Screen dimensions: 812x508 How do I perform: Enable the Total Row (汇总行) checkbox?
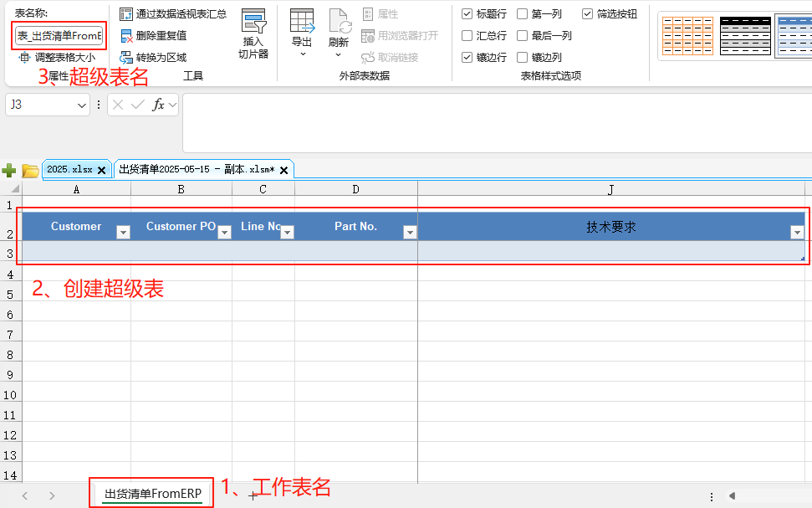coord(467,36)
